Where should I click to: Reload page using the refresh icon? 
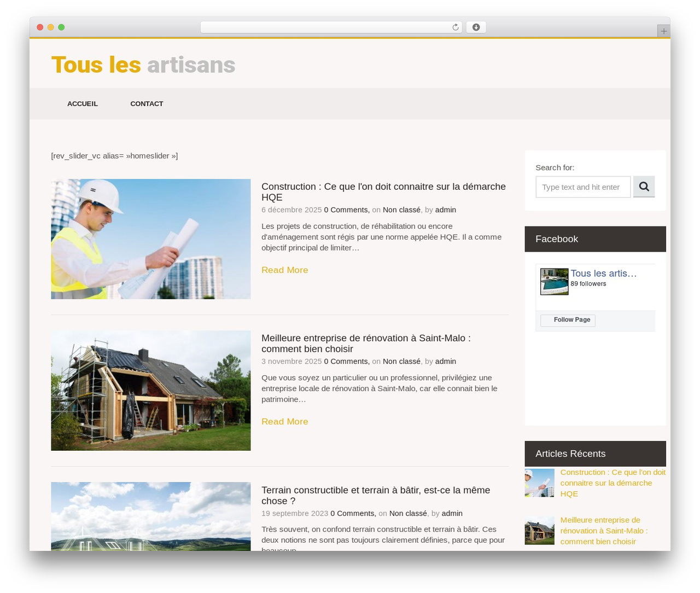pos(455,27)
